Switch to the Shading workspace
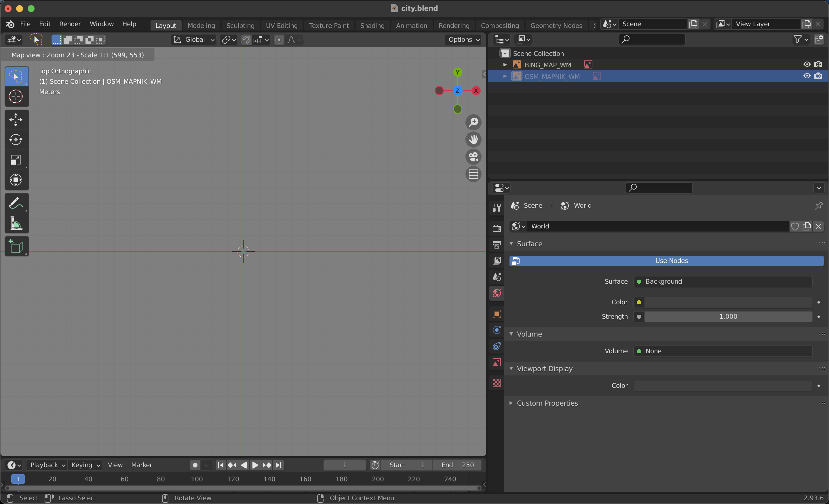The width and height of the screenshot is (829, 504). click(x=372, y=25)
